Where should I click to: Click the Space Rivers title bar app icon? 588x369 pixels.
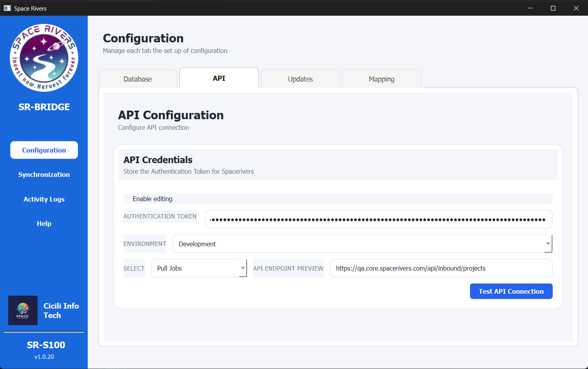pyautogui.click(x=7, y=8)
